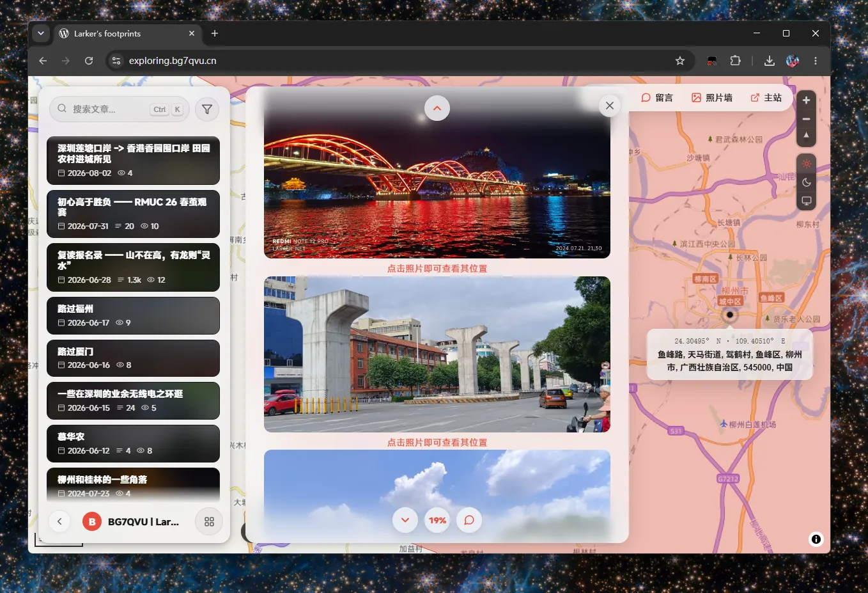
Task: Go to 主站 main site link
Action: point(766,98)
